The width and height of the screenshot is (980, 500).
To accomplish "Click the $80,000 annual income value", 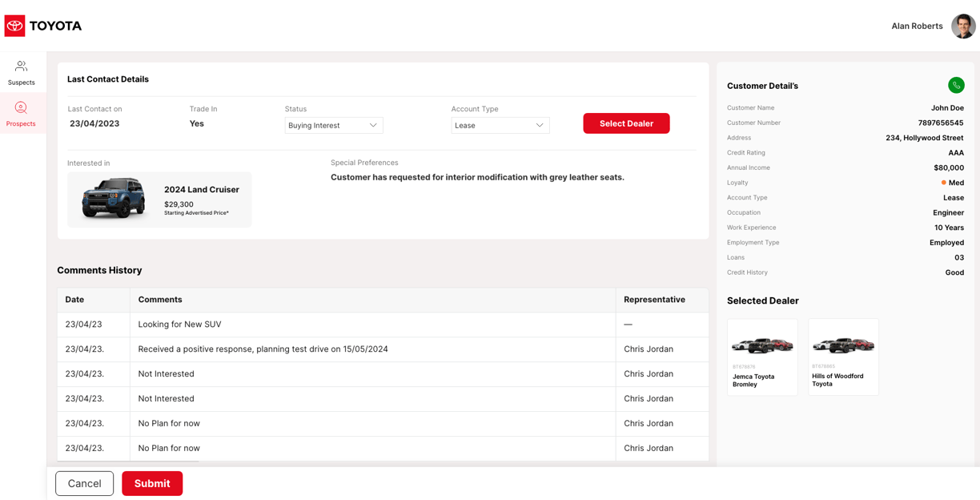I will pos(949,167).
